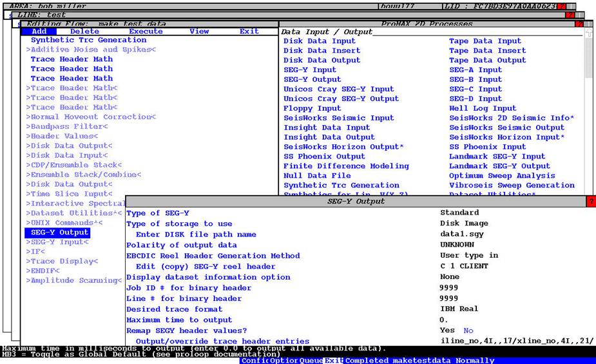Select the inactive Additive Noise and Spikes step
Screen dimensions: 596x364
[x=91, y=50]
